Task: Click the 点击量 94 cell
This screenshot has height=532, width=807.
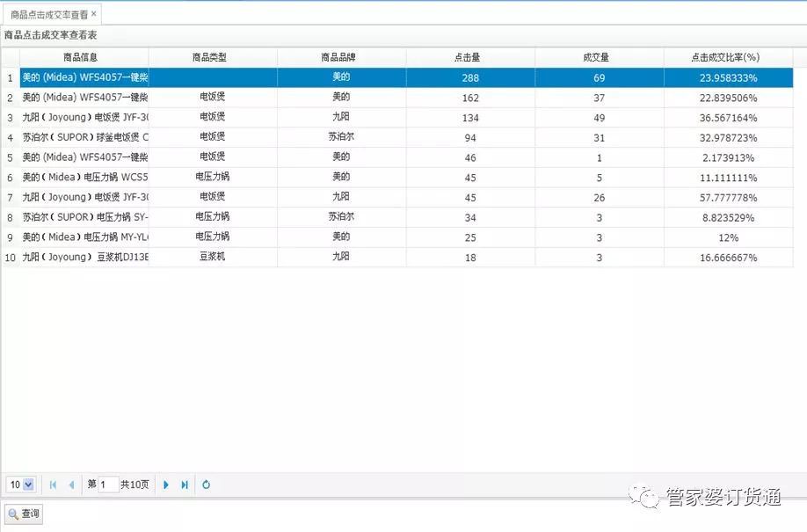Action: pyautogui.click(x=470, y=137)
